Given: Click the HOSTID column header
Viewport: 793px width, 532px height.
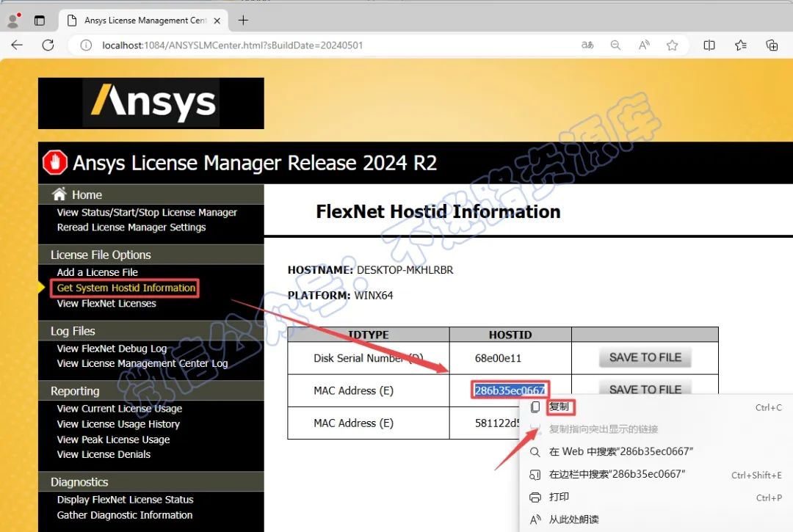Looking at the screenshot, I should point(510,335).
